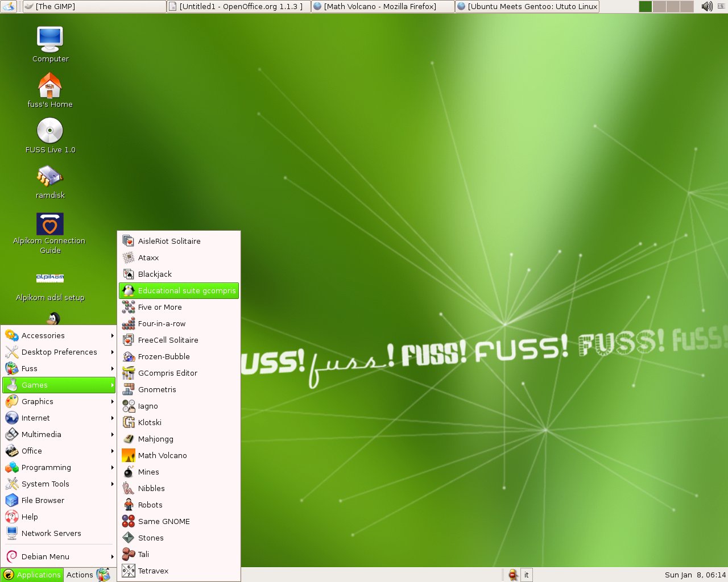Viewport: 728px width, 582px height.
Task: Open the Alpikom Connection Guide icon
Action: 50,233
